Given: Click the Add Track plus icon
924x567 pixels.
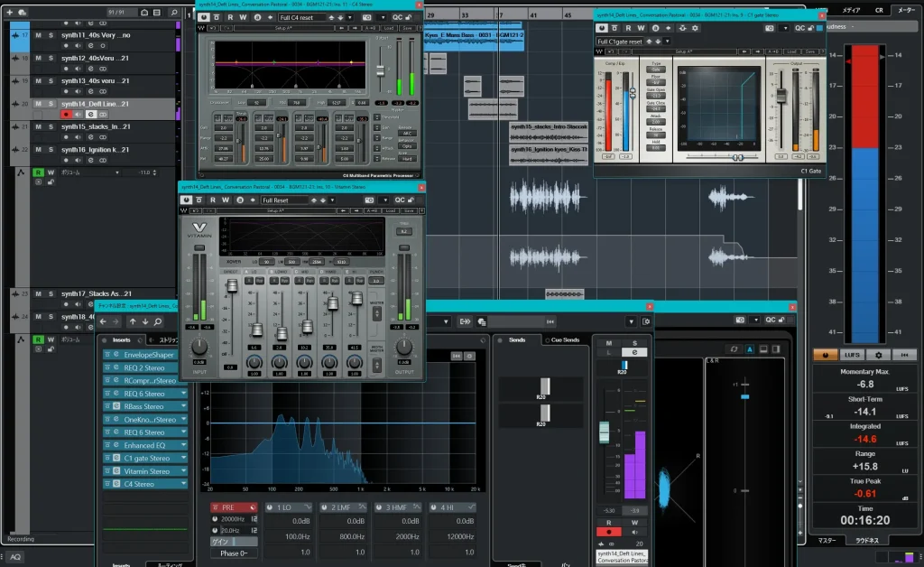Looking at the screenshot, I should pyautogui.click(x=9, y=11).
